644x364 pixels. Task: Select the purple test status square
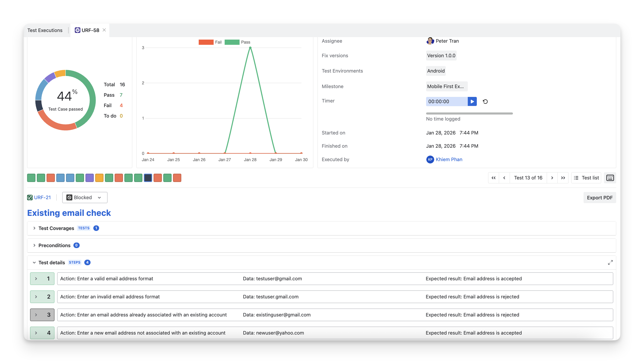coord(89,178)
